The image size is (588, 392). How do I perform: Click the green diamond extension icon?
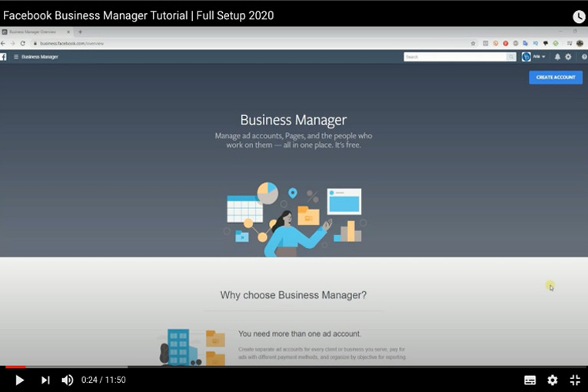coord(556,44)
